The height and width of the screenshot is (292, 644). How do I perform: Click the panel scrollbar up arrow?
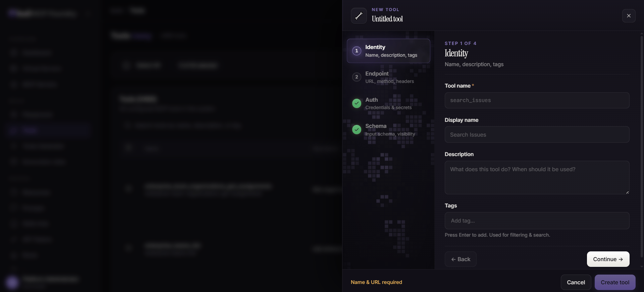[x=642, y=33]
